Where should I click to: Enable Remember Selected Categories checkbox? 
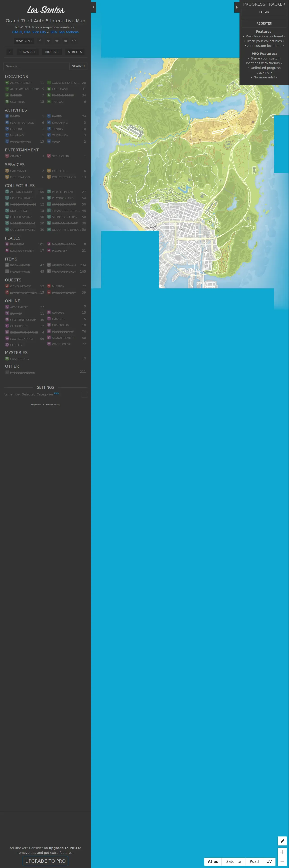tap(84, 394)
